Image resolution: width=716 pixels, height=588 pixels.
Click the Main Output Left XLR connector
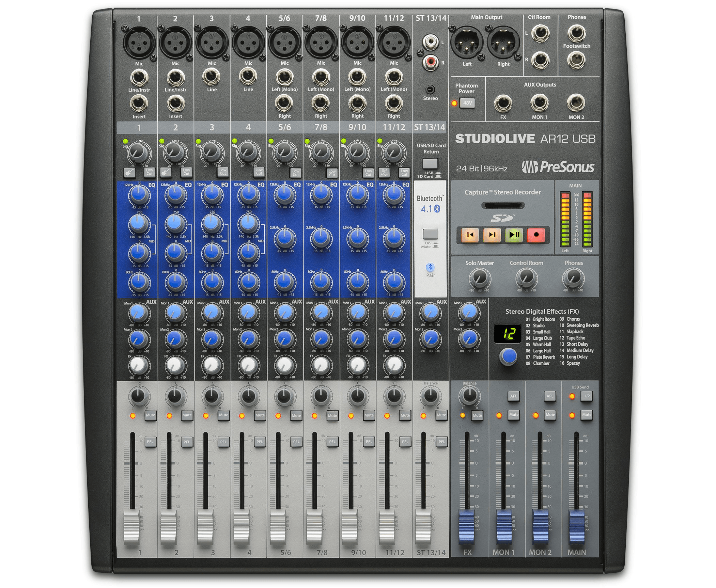467,43
